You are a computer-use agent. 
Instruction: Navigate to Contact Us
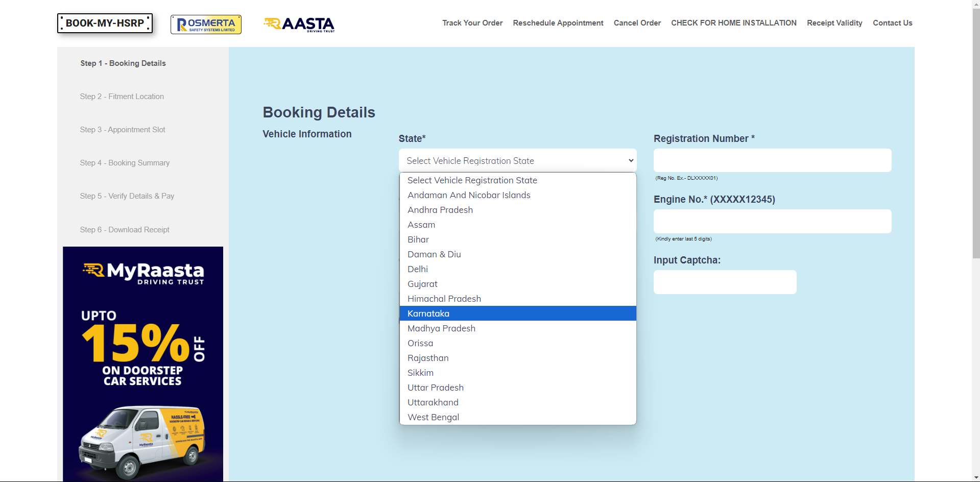click(x=892, y=23)
